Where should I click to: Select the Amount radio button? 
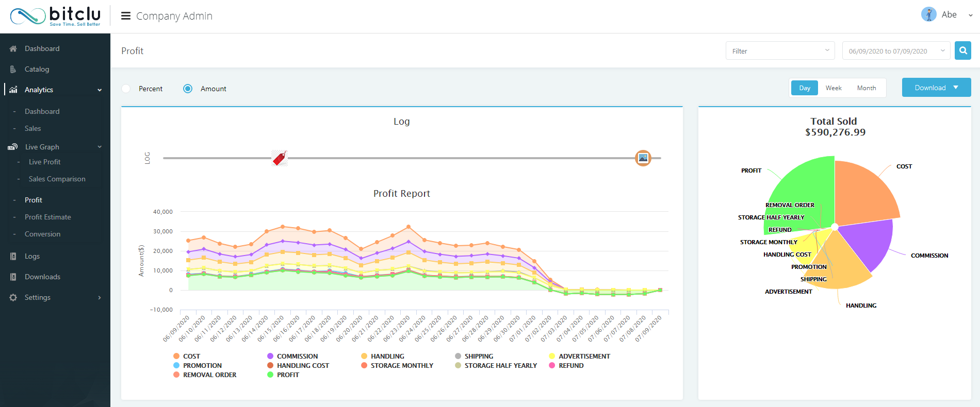click(x=188, y=89)
